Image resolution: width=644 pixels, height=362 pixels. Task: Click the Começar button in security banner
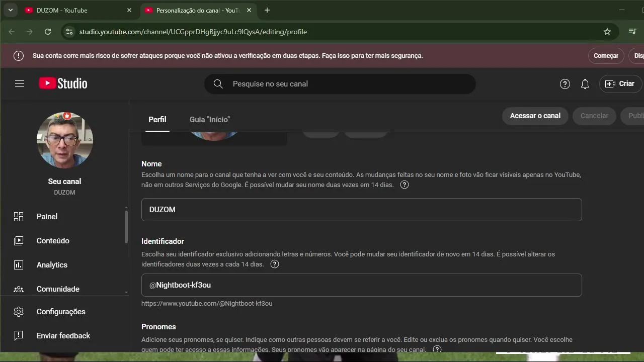606,56
